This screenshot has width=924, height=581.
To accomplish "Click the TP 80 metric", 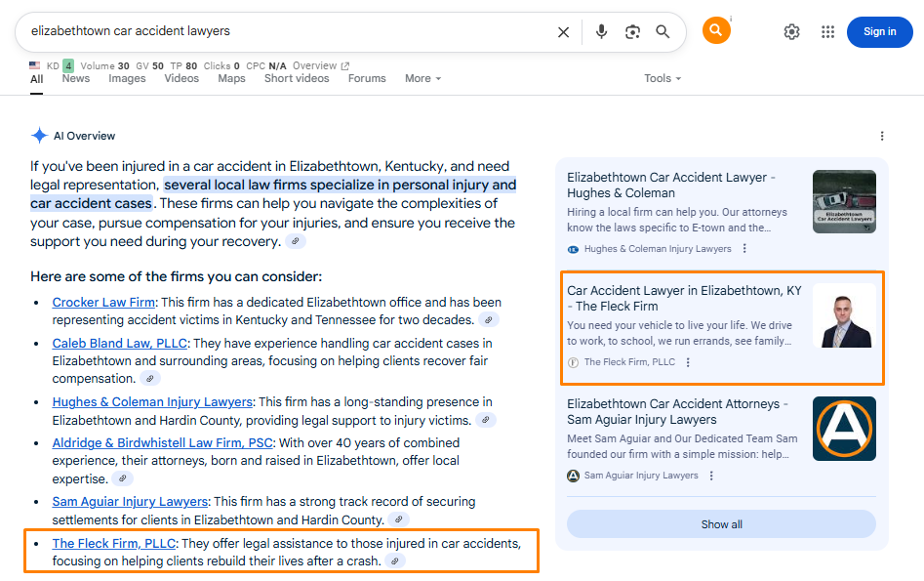I will (183, 65).
